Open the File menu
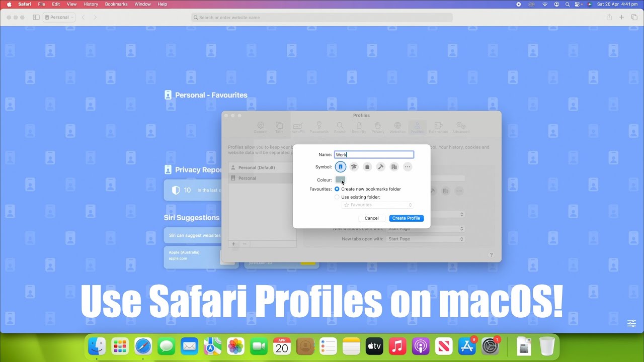 coord(42,4)
